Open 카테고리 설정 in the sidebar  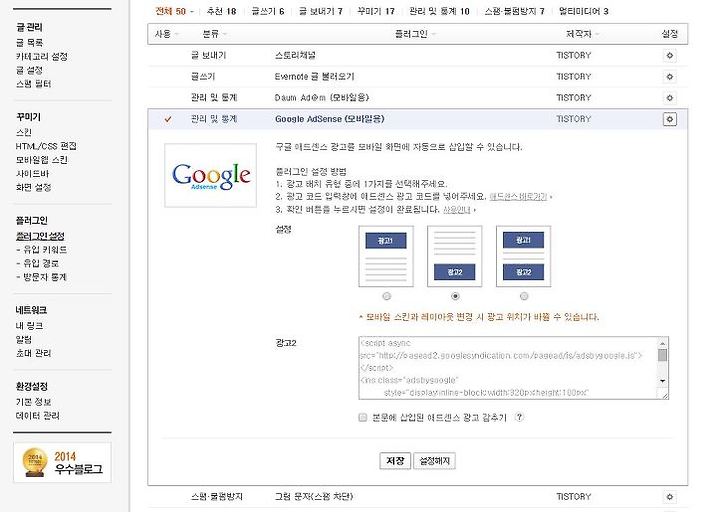point(42,56)
